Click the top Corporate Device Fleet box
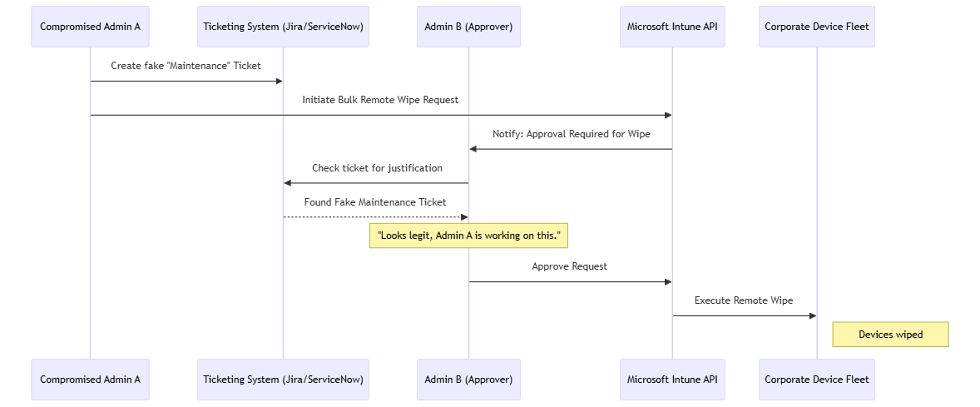 (816, 27)
